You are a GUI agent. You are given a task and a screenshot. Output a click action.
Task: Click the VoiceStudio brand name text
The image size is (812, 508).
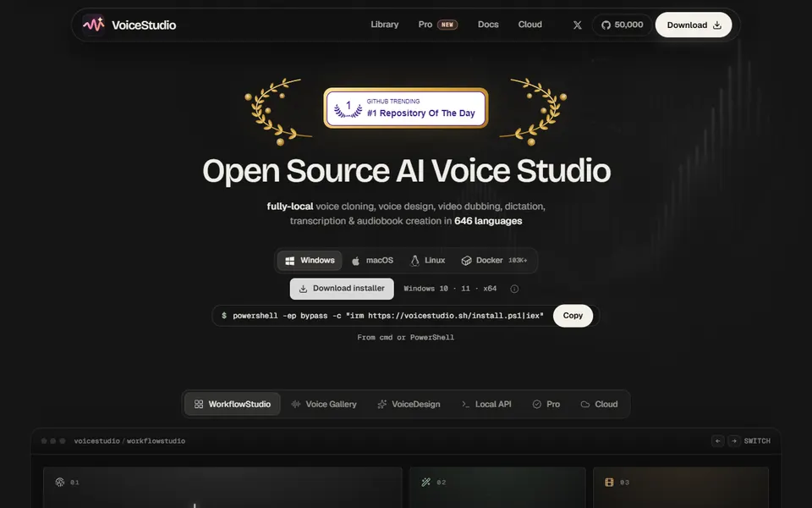[144, 25]
